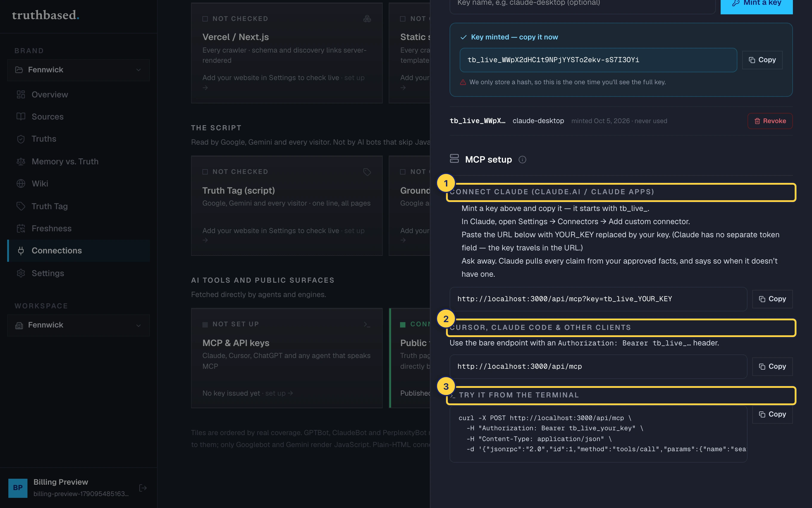Image resolution: width=812 pixels, height=508 pixels.
Task: Click the sign-out icon beside Billing Preview
Action: pyautogui.click(x=143, y=488)
